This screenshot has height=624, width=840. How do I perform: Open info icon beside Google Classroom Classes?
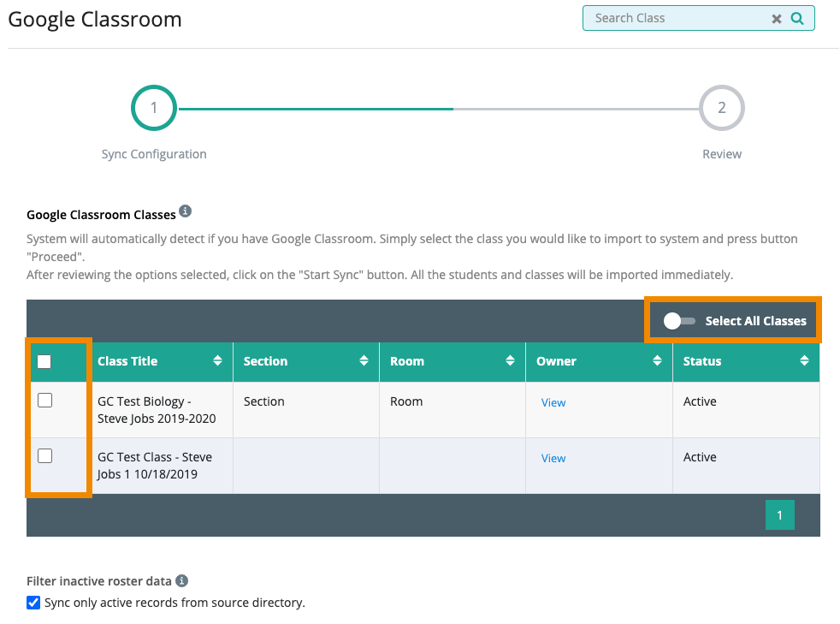(x=185, y=211)
